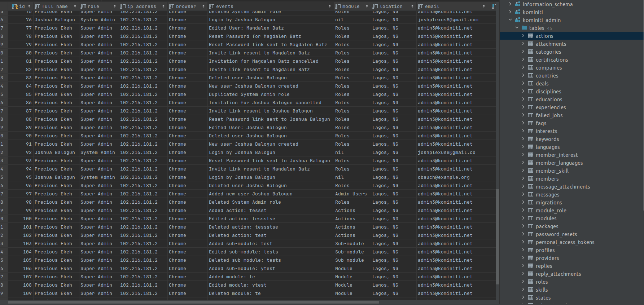The height and width of the screenshot is (305, 644).
Task: Collapse the kominiti_admin schema node
Action: (x=510, y=20)
